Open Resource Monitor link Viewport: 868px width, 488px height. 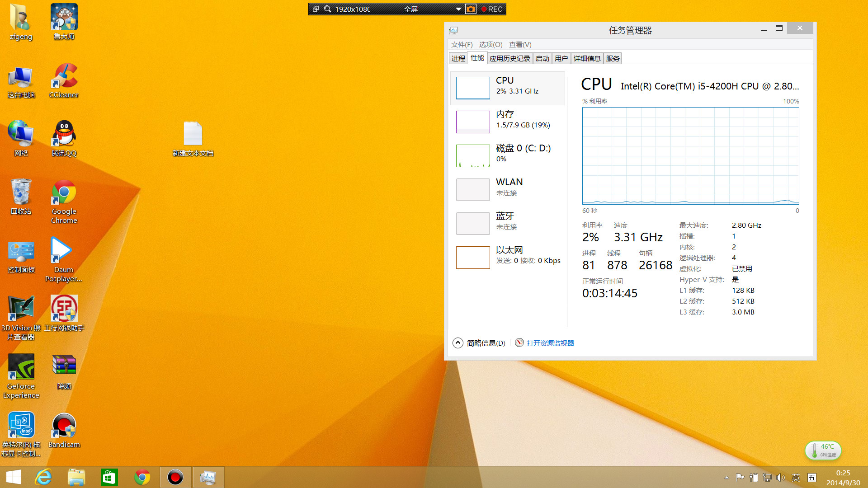click(550, 343)
